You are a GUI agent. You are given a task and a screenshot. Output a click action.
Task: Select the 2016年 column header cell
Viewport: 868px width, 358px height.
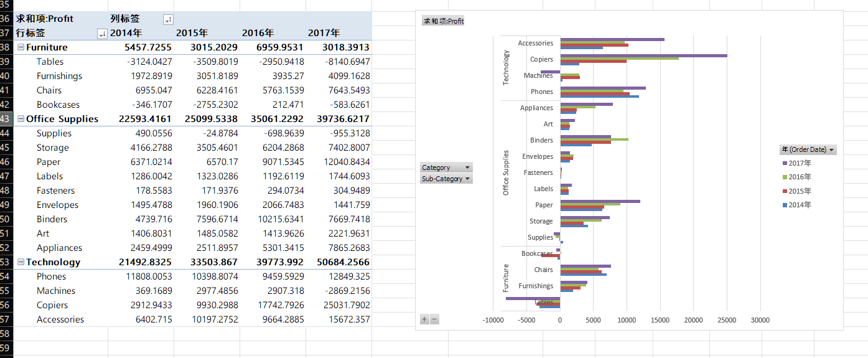(x=273, y=33)
